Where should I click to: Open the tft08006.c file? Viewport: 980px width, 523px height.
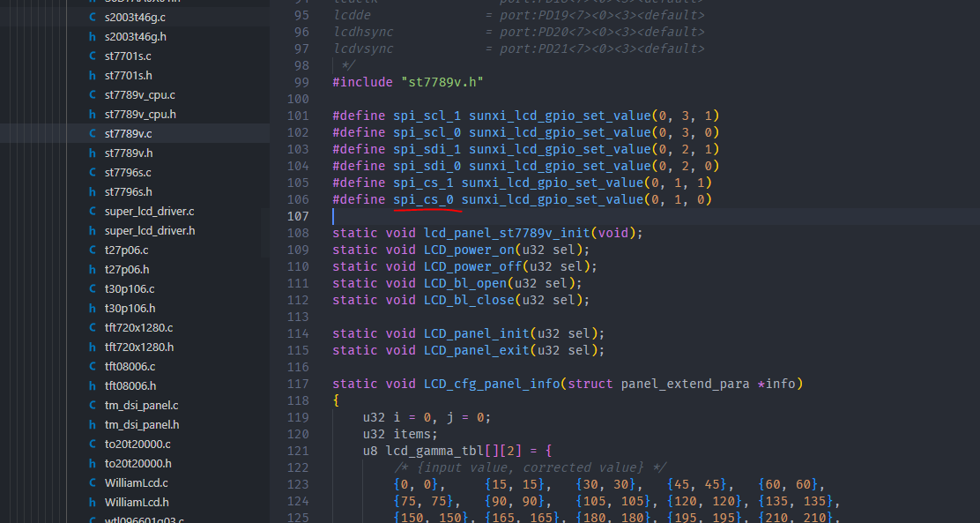[x=130, y=366]
